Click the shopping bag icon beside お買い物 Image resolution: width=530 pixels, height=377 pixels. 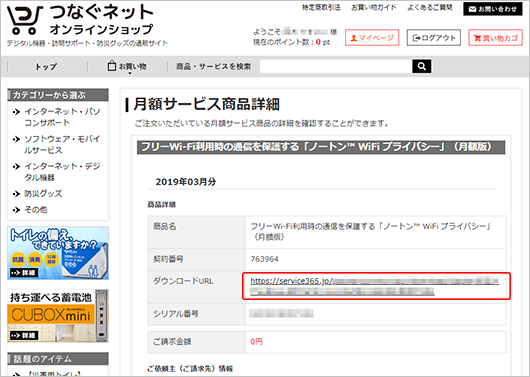tap(112, 66)
